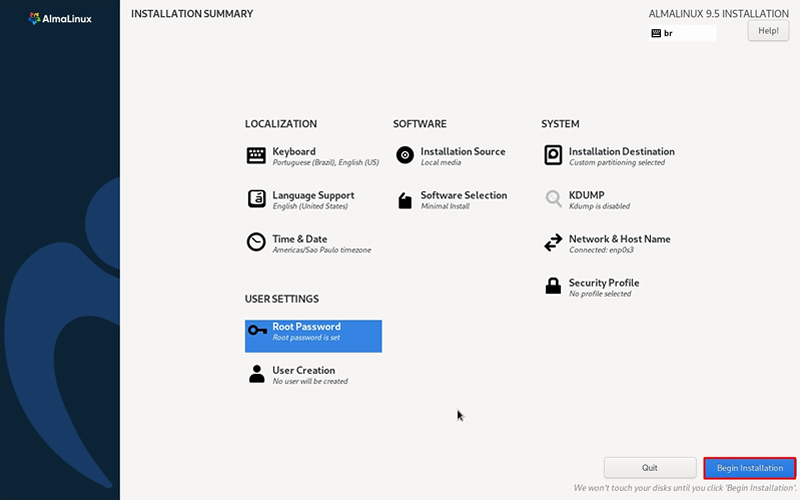The height and width of the screenshot is (500, 800).
Task: Click 'Root password is set' text
Action: 306,338
